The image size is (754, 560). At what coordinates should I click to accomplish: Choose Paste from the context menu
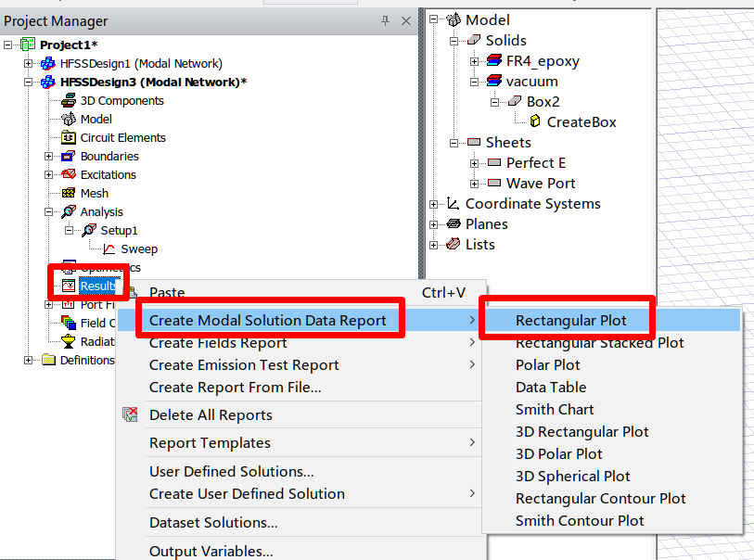coord(301,292)
